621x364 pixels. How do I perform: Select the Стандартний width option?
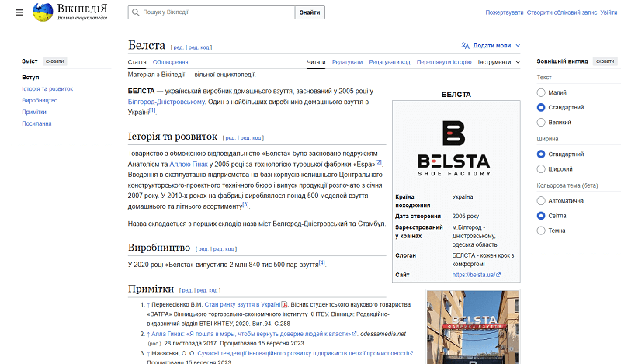coord(541,154)
